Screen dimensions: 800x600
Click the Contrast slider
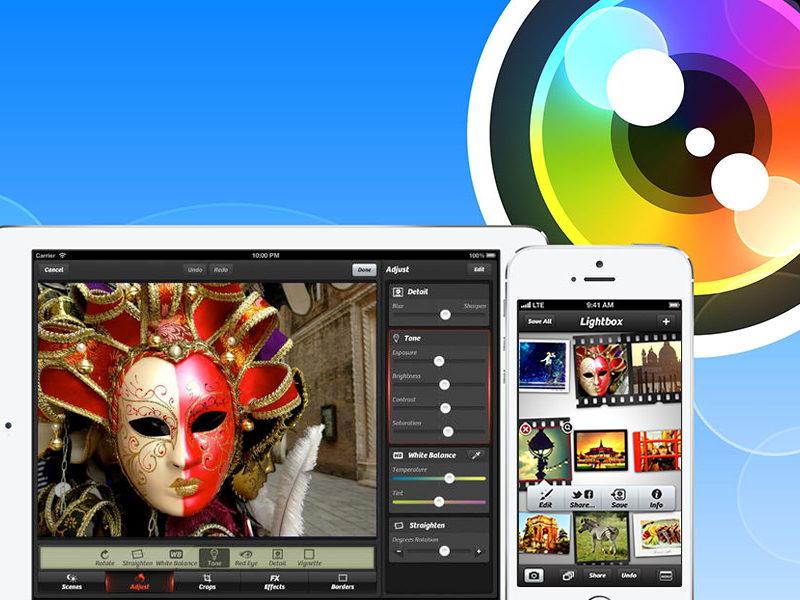pos(438,408)
